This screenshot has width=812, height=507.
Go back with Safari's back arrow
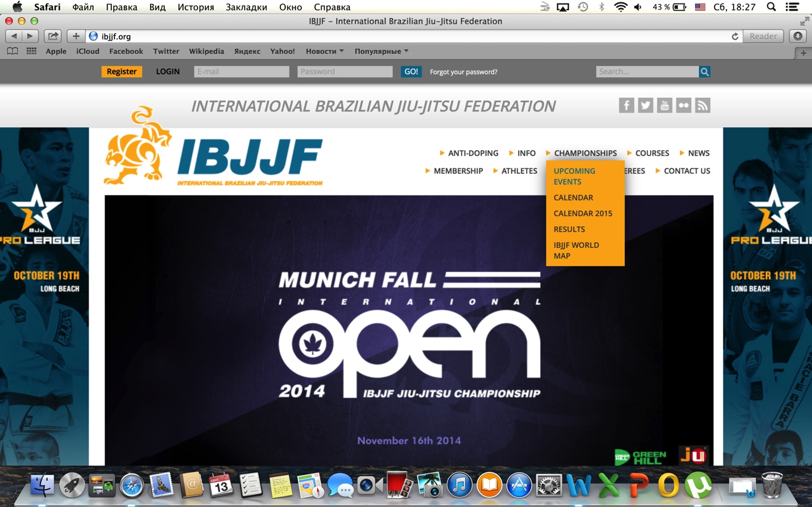tap(14, 36)
